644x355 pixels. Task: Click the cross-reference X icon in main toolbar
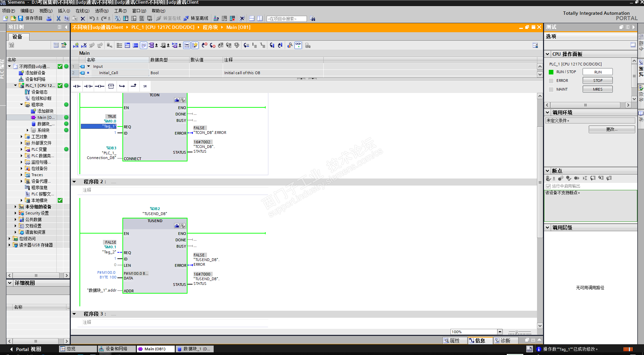pyautogui.click(x=242, y=18)
